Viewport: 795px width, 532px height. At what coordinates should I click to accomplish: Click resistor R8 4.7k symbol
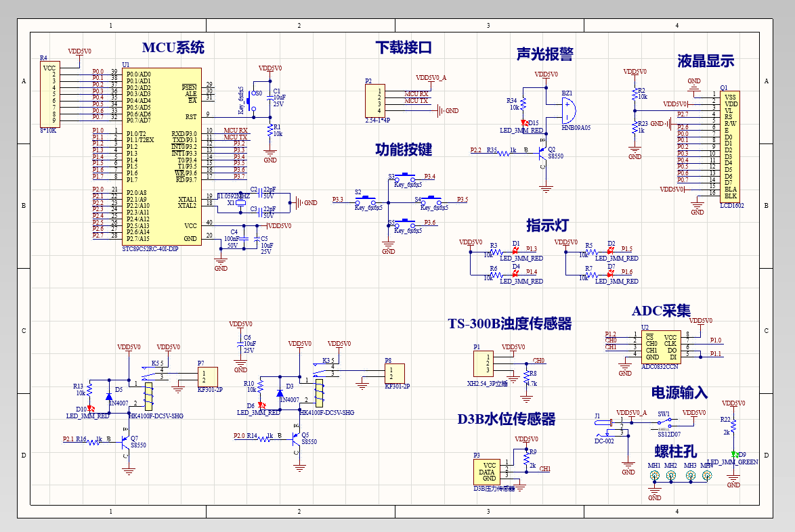click(527, 378)
